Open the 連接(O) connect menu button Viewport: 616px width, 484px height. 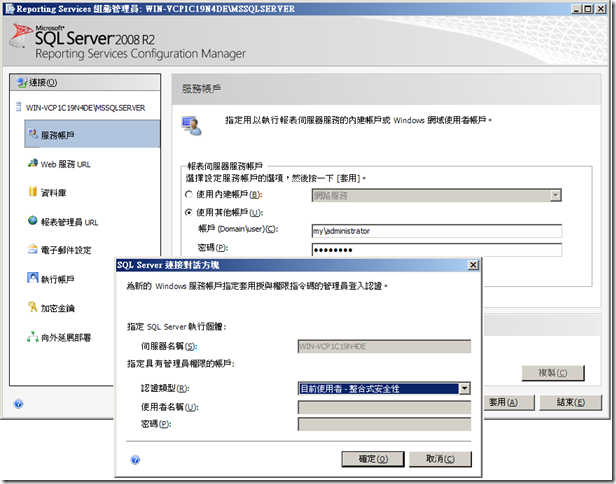click(x=85, y=82)
